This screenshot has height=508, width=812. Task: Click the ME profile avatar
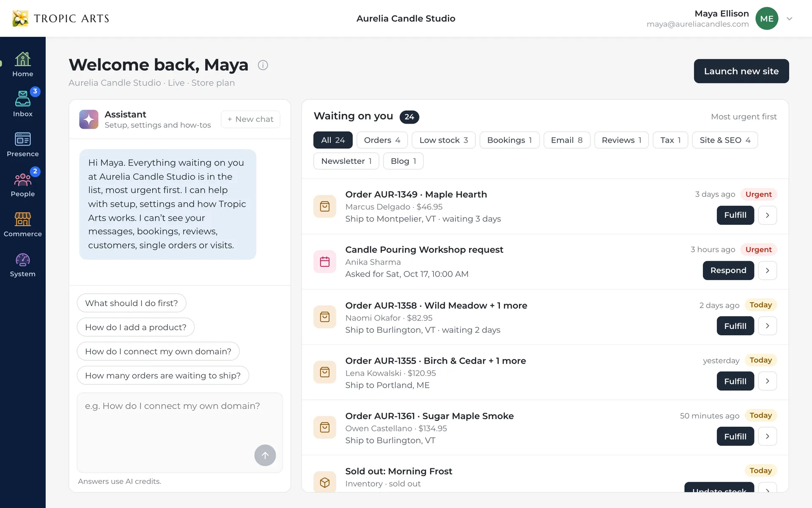click(767, 18)
